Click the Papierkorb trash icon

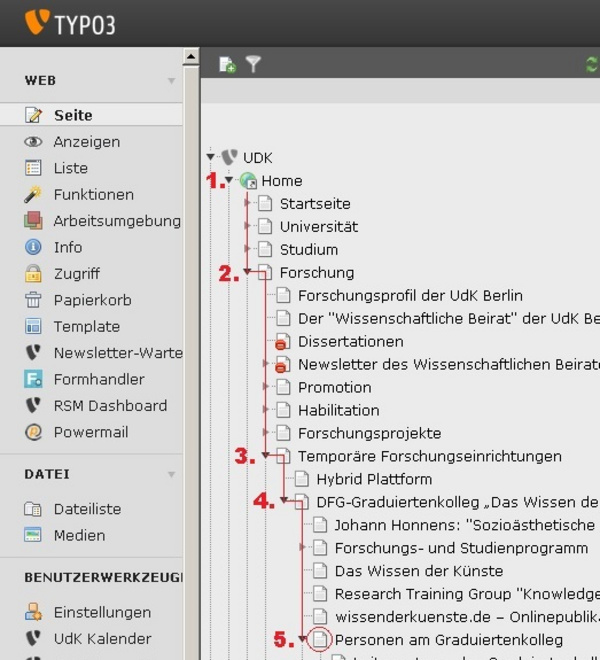point(33,300)
